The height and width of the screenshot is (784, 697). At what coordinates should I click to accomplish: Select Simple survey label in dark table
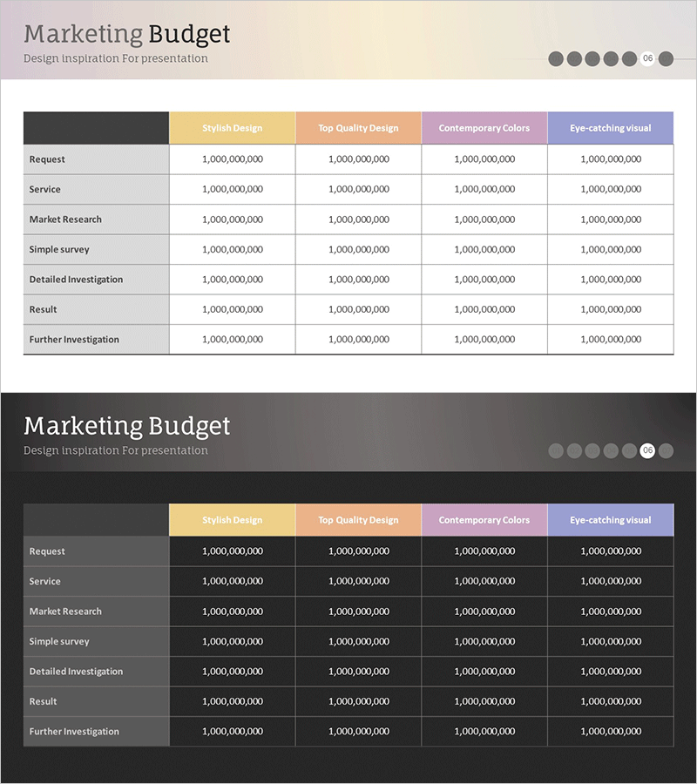coord(59,641)
